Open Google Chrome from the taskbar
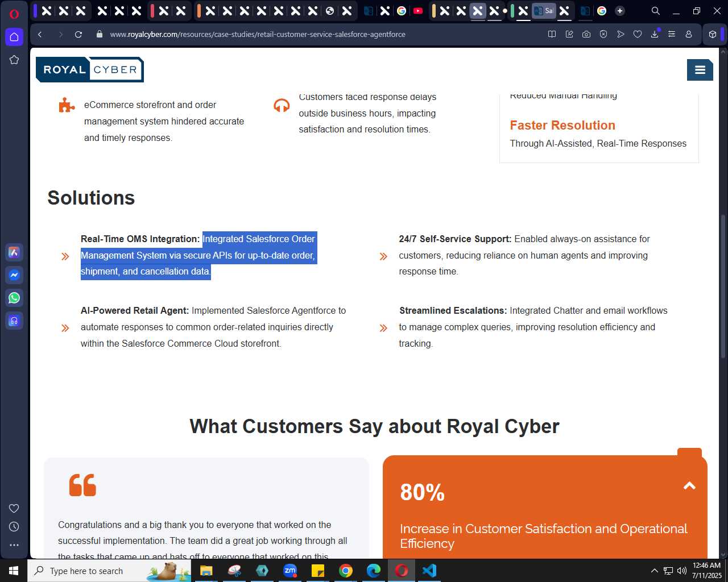Screen dimensions: 728x582 (x=346, y=571)
